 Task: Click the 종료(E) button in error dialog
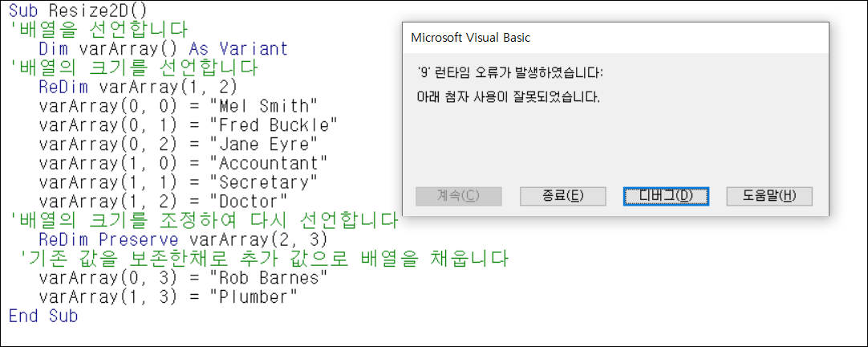coord(563,196)
